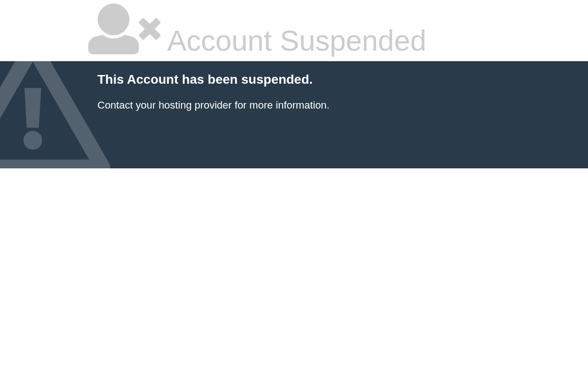588x368 pixels.
Task: Click the user silhouette head icon
Action: pyautogui.click(x=113, y=19)
